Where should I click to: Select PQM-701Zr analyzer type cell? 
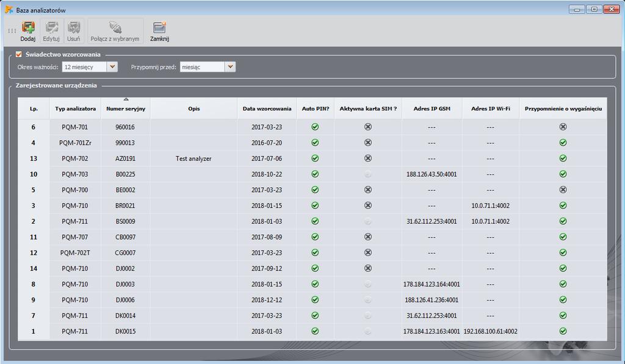coord(75,143)
